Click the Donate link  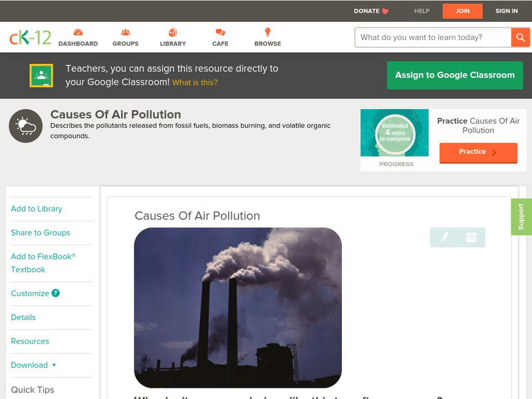pyautogui.click(x=371, y=11)
